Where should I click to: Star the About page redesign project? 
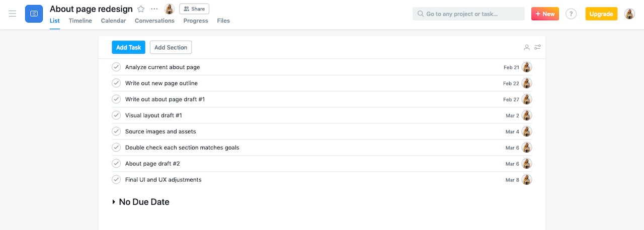tap(141, 9)
